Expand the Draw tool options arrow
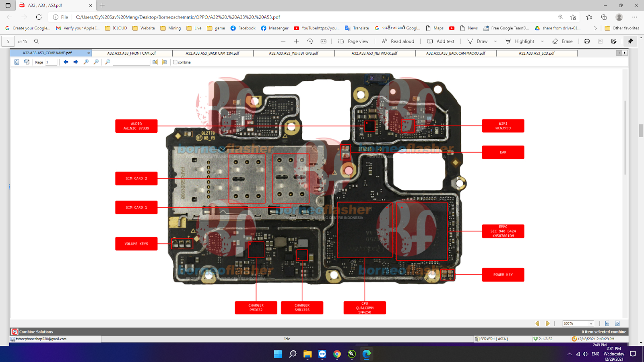Viewport: 644px width, 362px height. point(495,41)
